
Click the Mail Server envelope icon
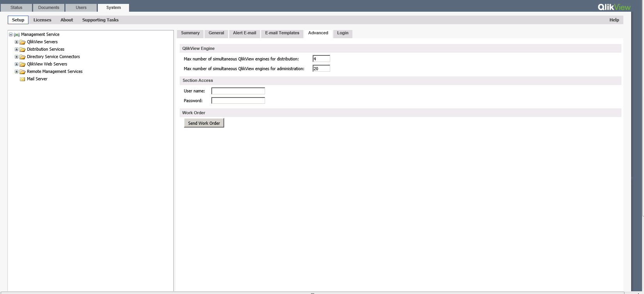23,79
